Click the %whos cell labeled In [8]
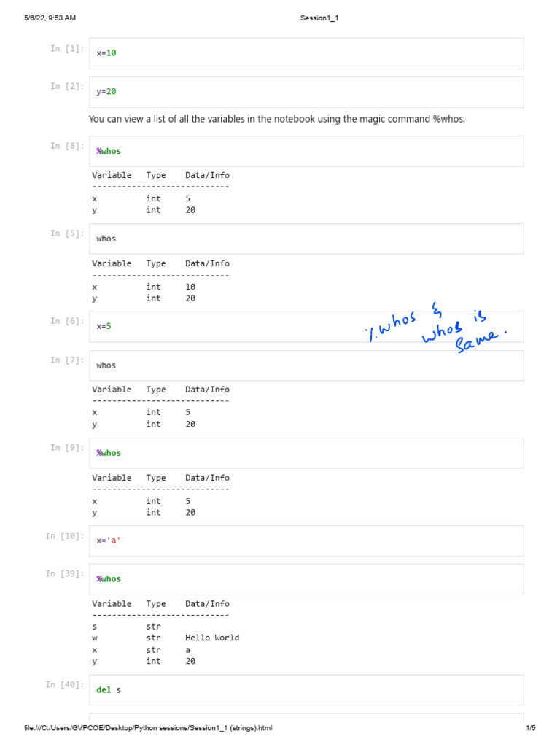560x747 pixels. pyautogui.click(x=306, y=151)
